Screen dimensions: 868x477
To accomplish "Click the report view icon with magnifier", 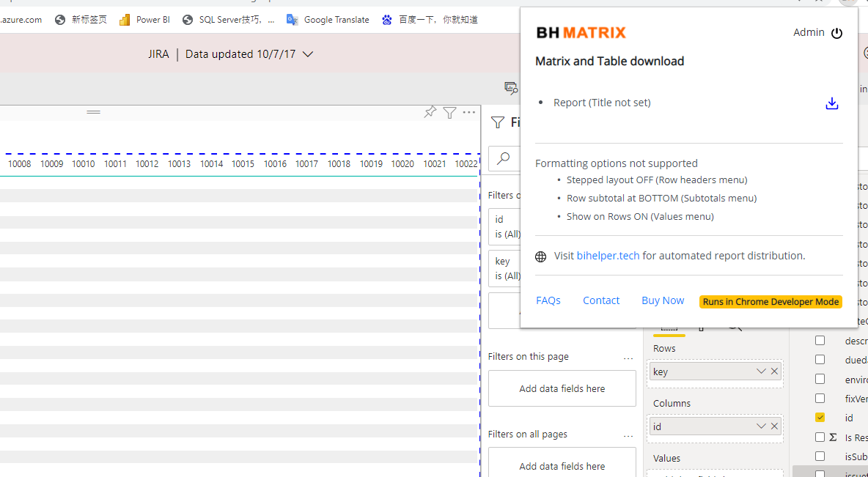I will pyautogui.click(x=510, y=87).
